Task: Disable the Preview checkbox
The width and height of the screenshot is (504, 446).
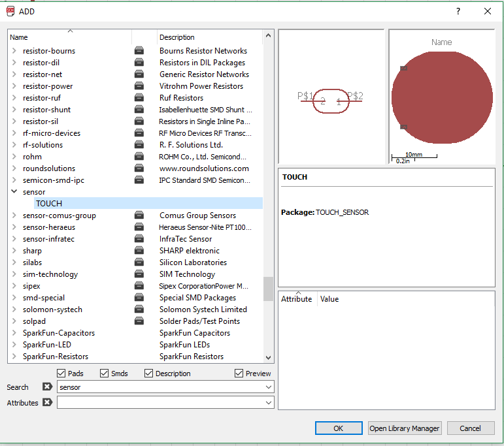Action: point(239,374)
